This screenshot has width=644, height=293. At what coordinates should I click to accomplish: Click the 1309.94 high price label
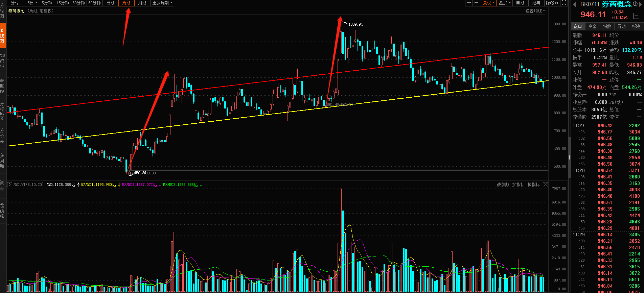[355, 24]
